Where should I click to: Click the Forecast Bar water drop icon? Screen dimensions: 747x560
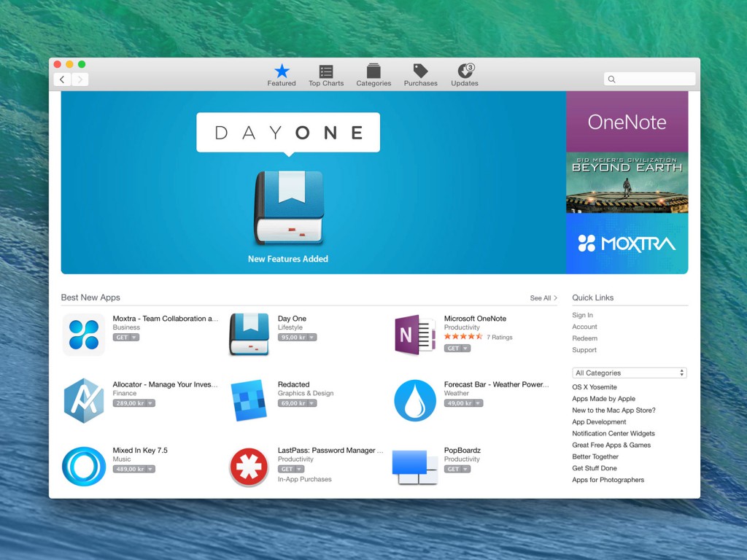point(414,400)
